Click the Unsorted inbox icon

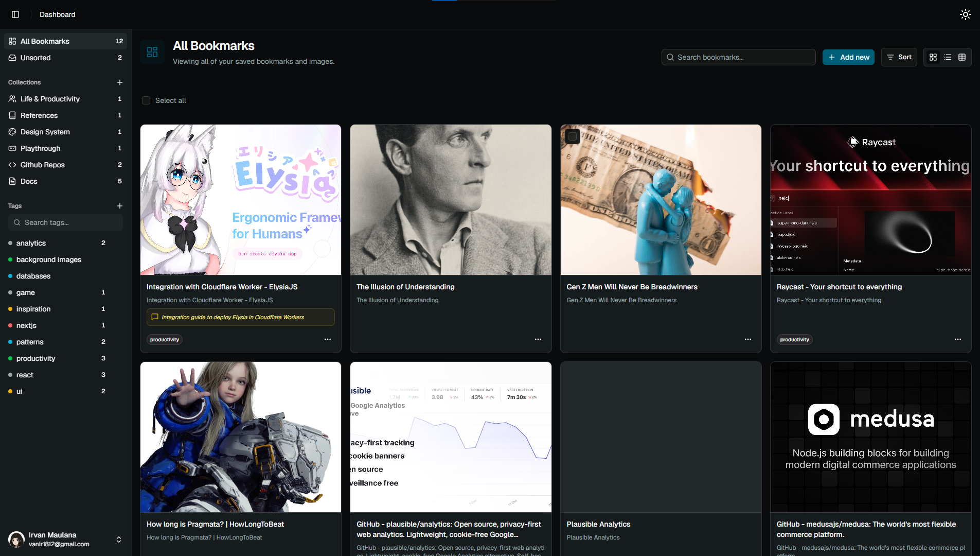pyautogui.click(x=12, y=58)
